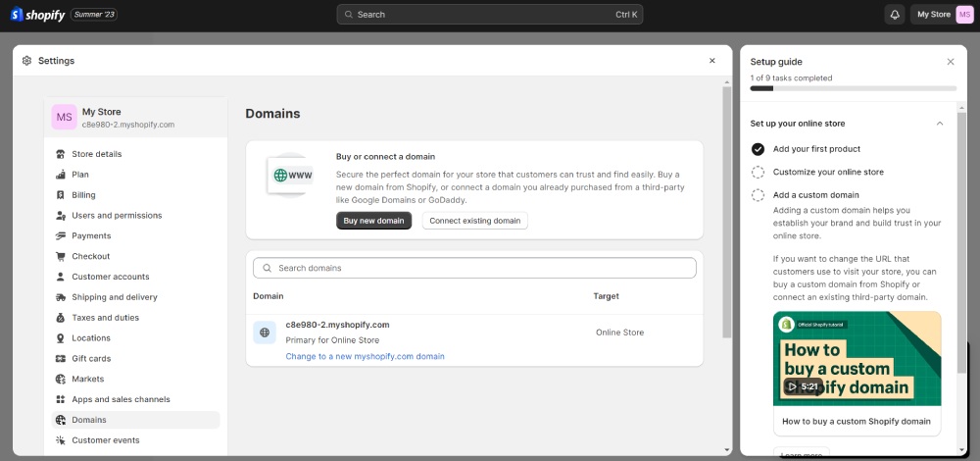Click the Payments card icon
Screen dimensions: 980x461
[x=61, y=235]
